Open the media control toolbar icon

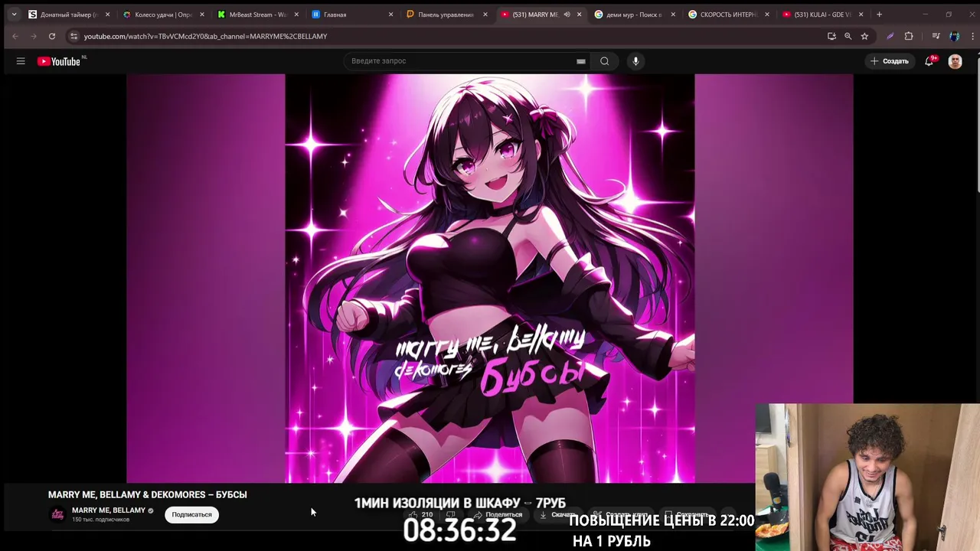point(936,36)
